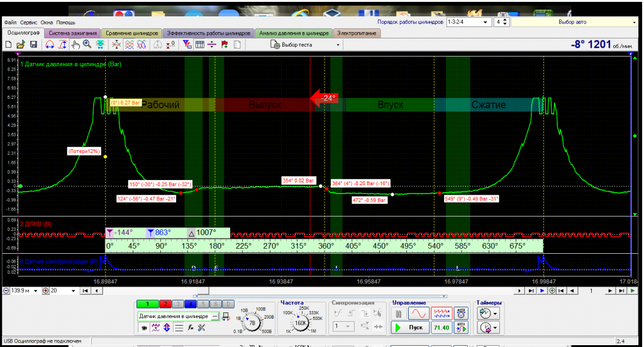
Task: Activate the magnifier zoom tool
Action: (87, 45)
